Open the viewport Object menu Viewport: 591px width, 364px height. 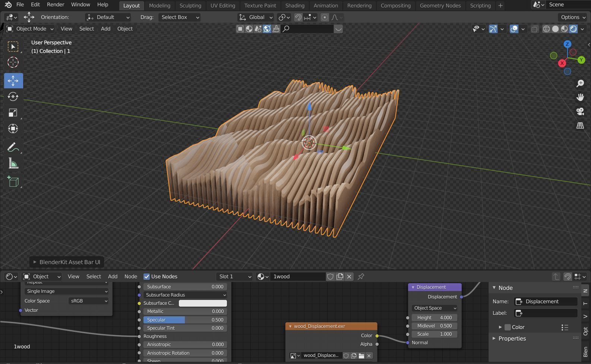point(125,29)
